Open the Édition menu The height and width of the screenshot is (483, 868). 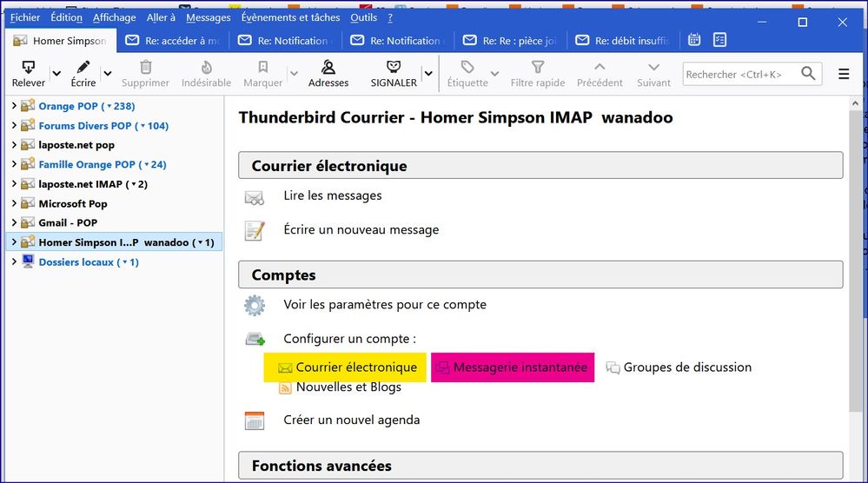(x=66, y=17)
